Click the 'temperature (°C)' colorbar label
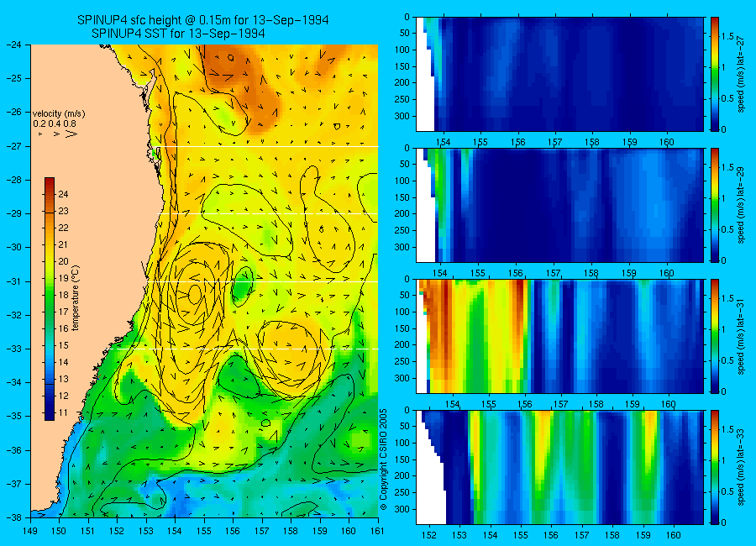 tap(76, 298)
